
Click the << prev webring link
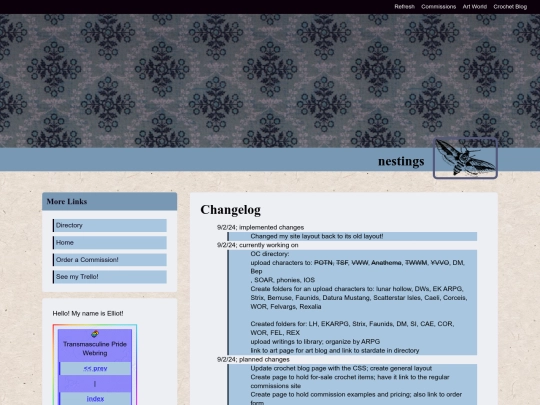(x=95, y=368)
